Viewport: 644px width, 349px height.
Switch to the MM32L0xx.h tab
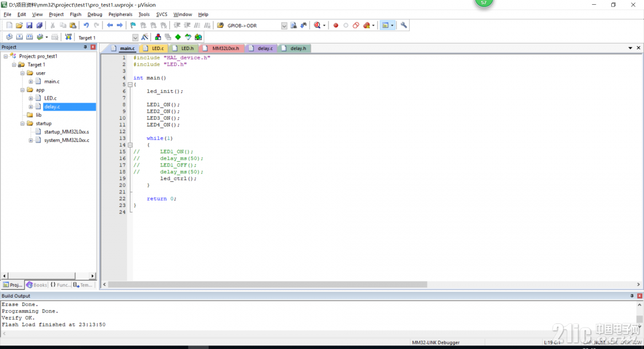(x=222, y=48)
